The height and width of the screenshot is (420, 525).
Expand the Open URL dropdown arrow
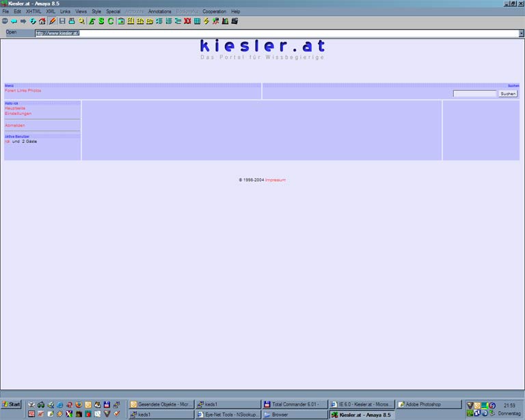[521, 33]
